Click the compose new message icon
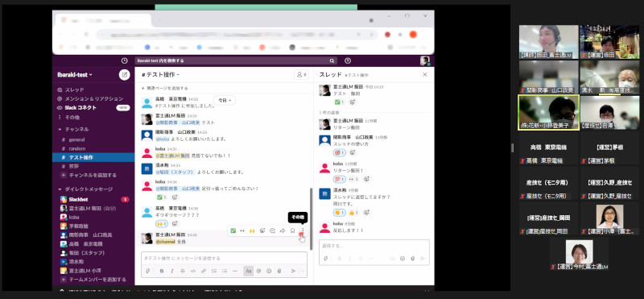The image size is (644, 299). (x=125, y=74)
